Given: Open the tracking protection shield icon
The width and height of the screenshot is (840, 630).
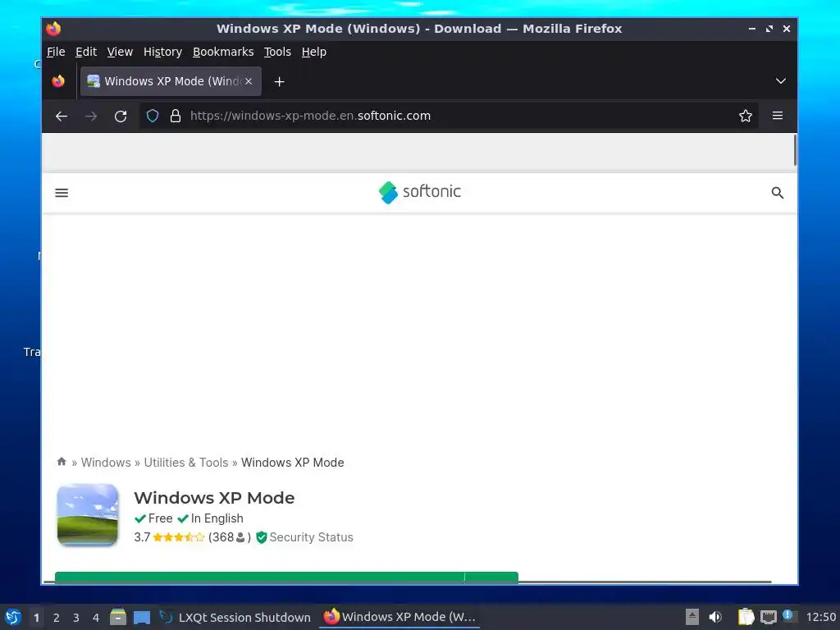Looking at the screenshot, I should [153, 116].
